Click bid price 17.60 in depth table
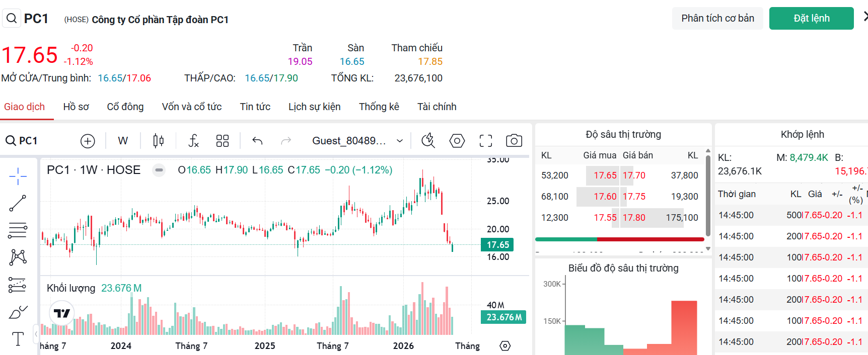868x355 pixels. tap(605, 197)
